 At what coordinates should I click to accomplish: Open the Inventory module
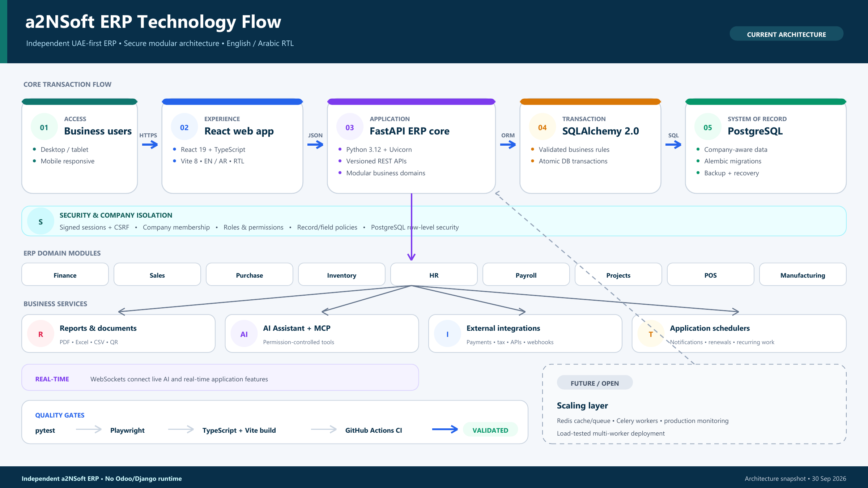click(342, 275)
